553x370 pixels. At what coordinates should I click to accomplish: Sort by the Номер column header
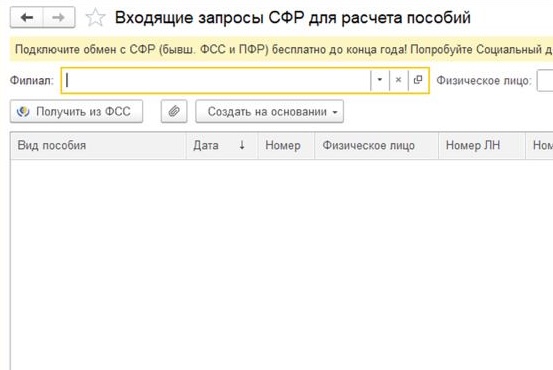click(286, 145)
